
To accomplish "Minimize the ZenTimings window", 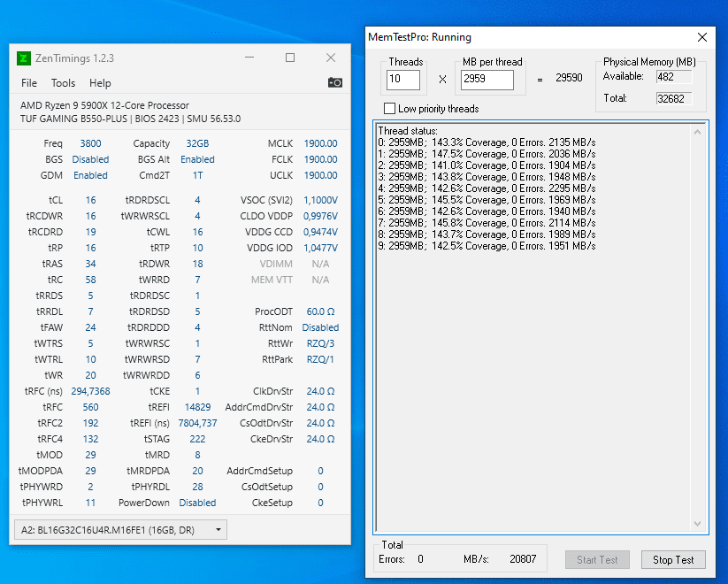I will (x=249, y=58).
